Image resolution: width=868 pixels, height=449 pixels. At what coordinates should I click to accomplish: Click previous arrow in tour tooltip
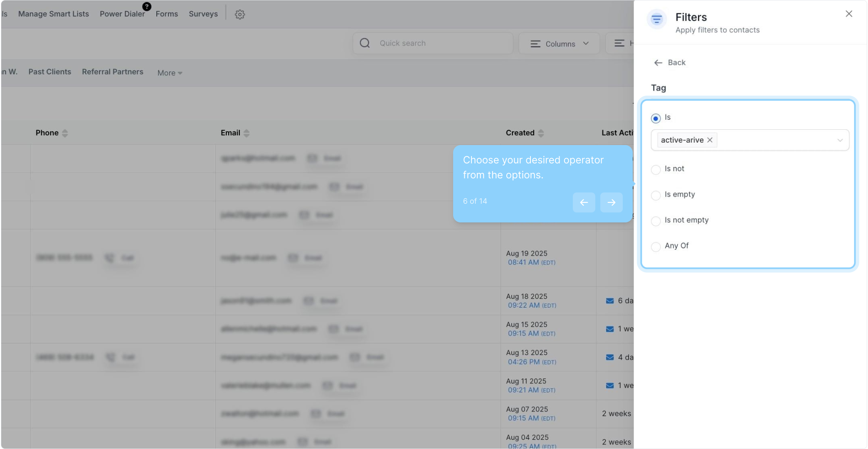click(x=584, y=202)
